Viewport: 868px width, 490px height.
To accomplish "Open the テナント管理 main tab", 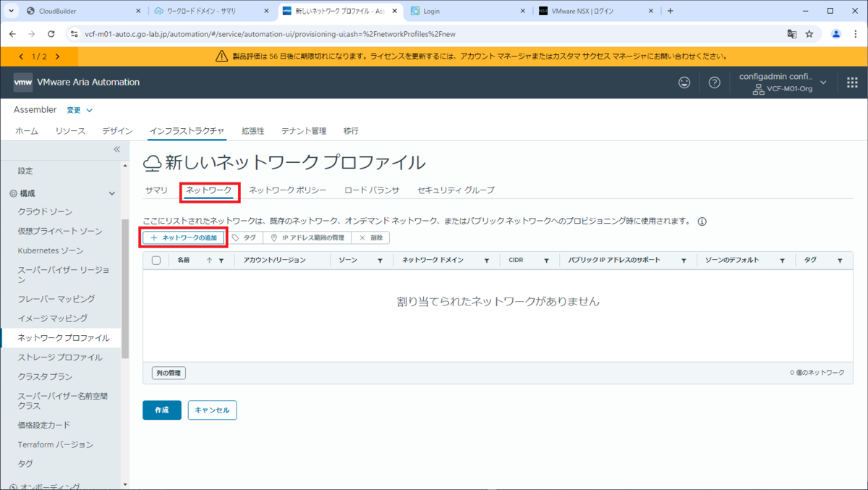I will (x=304, y=131).
